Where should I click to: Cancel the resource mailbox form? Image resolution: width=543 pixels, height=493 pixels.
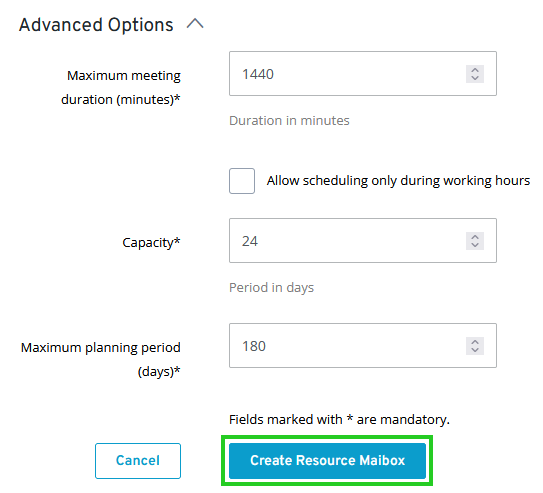pyautogui.click(x=138, y=461)
